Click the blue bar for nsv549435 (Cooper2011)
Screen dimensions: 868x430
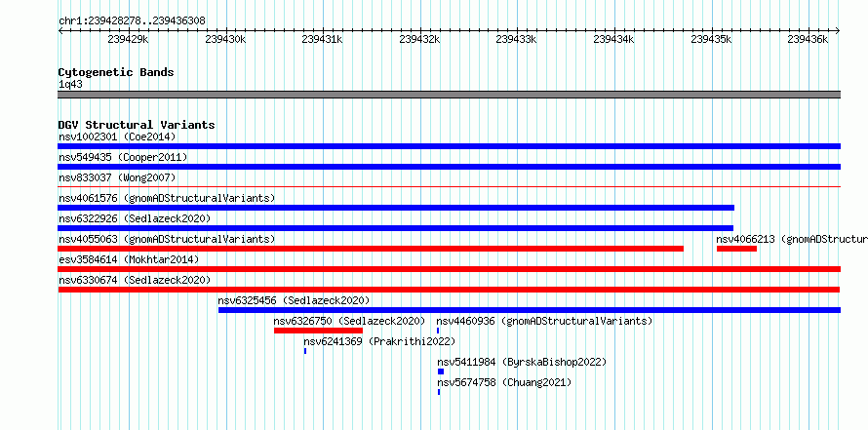(449, 167)
